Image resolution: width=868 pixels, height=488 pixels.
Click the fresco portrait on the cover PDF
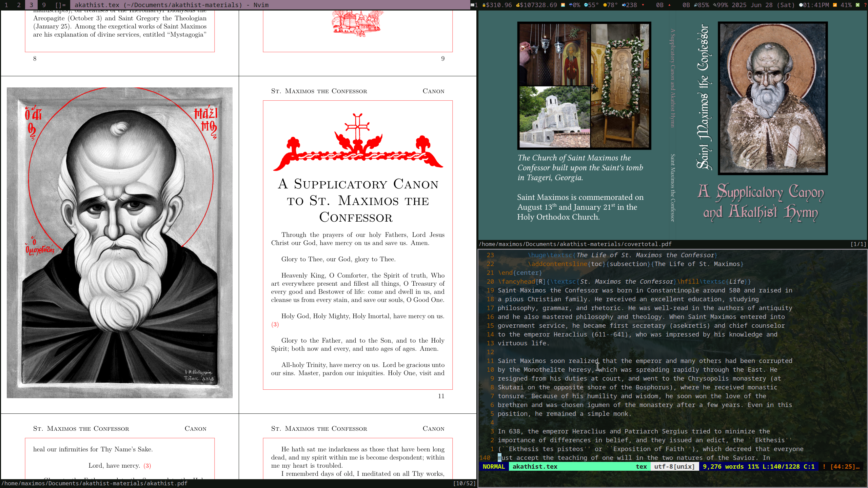click(773, 98)
